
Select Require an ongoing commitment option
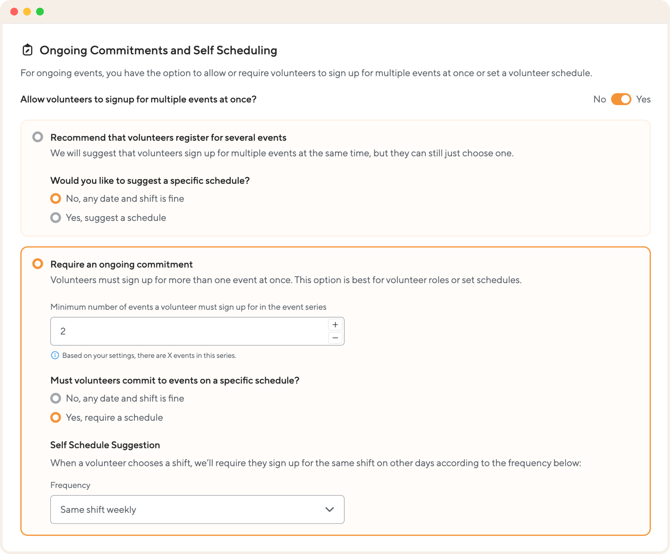(x=38, y=264)
